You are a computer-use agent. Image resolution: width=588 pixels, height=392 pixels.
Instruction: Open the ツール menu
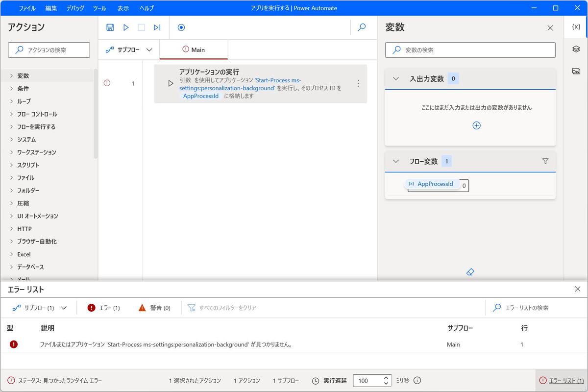(x=99, y=8)
